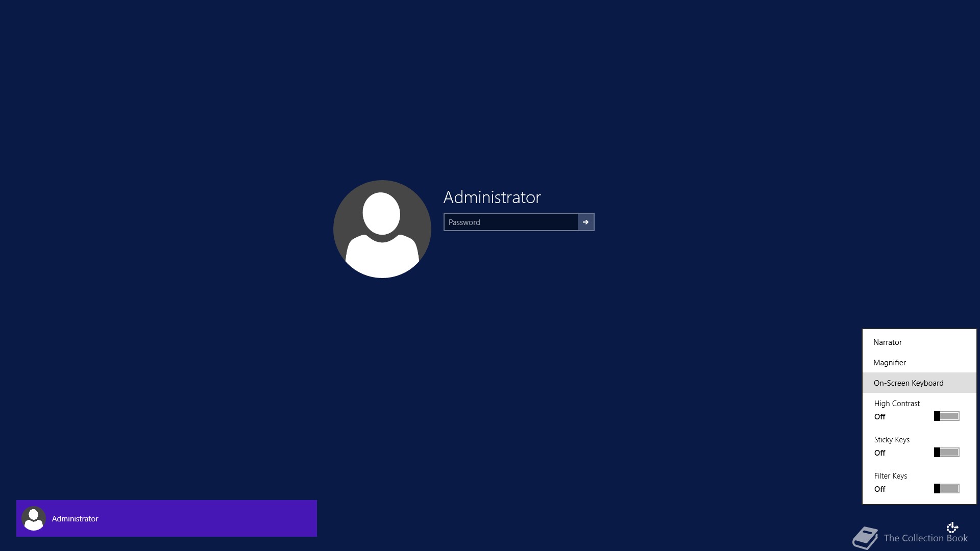Open the On-Screen Keyboard option
Viewport: 980px width, 551px height.
point(908,383)
